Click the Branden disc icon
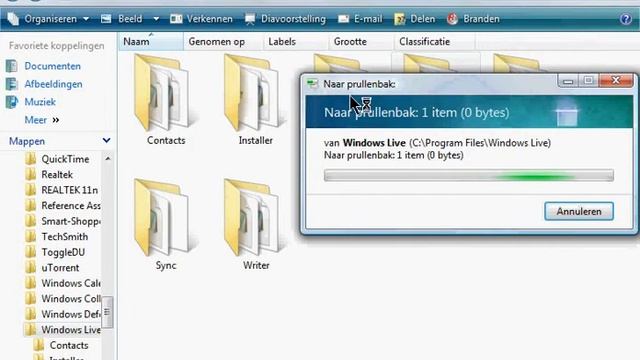 click(x=452, y=19)
